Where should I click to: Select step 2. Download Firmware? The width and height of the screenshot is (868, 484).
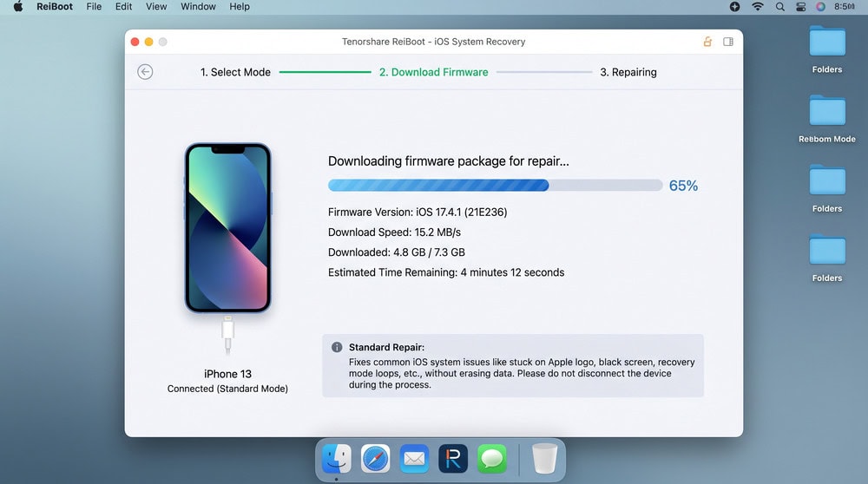pyautogui.click(x=433, y=72)
